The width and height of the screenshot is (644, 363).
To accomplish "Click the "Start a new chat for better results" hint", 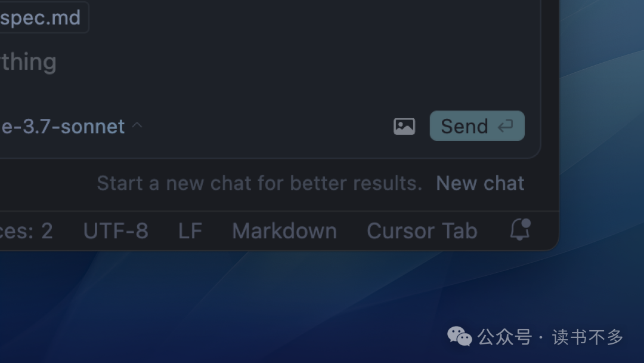I will (259, 183).
